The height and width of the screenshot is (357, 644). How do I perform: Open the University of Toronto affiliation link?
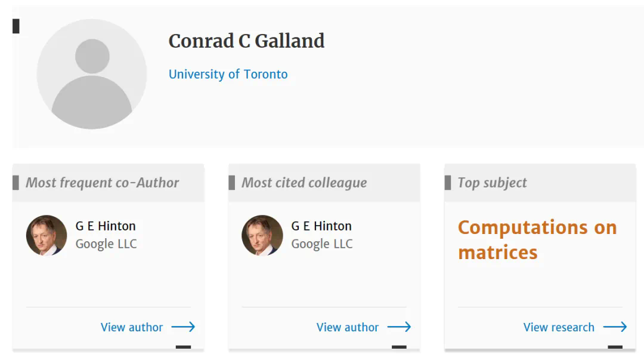pyautogui.click(x=228, y=75)
